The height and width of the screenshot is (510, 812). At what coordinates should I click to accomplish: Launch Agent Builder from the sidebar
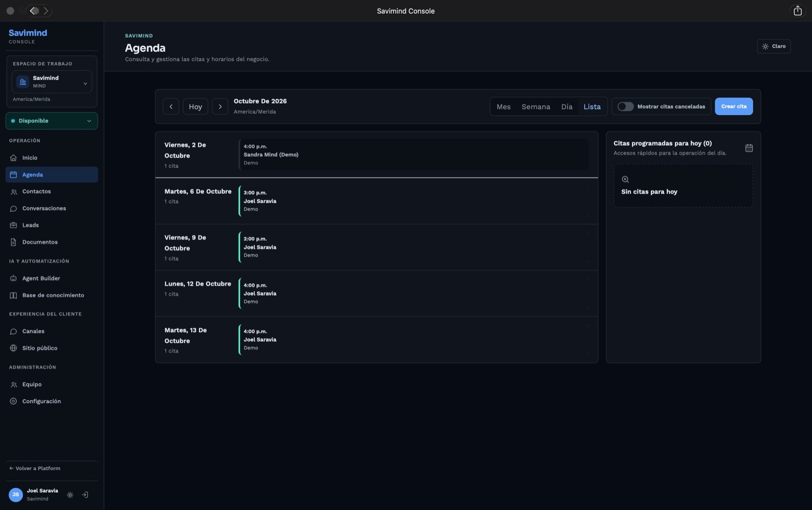coord(52,278)
